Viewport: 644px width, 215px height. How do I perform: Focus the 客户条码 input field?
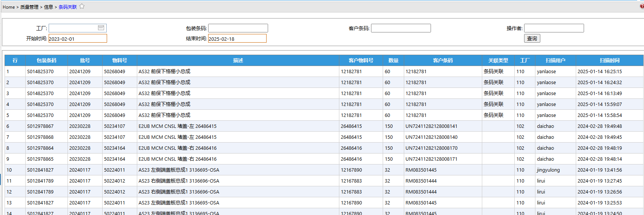(401, 28)
